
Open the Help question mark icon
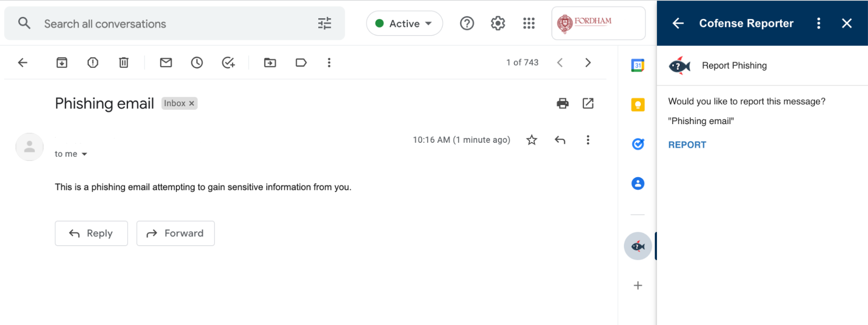(x=467, y=23)
